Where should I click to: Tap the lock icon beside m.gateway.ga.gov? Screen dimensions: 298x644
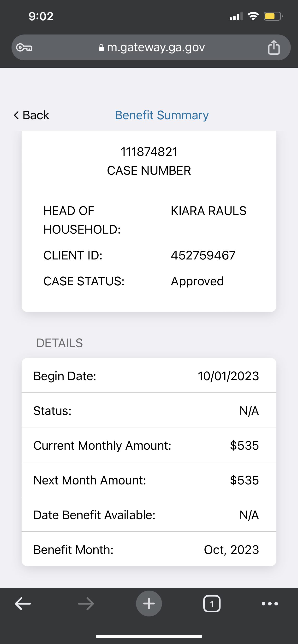[x=101, y=47]
